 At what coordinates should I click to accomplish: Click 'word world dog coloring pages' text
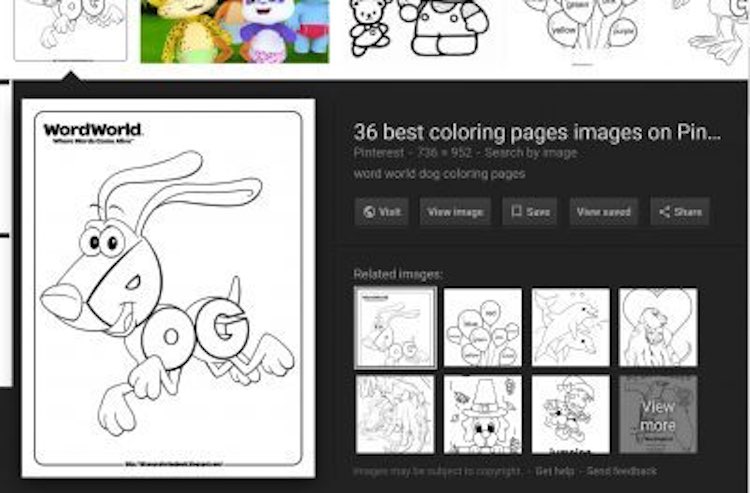pos(439,174)
